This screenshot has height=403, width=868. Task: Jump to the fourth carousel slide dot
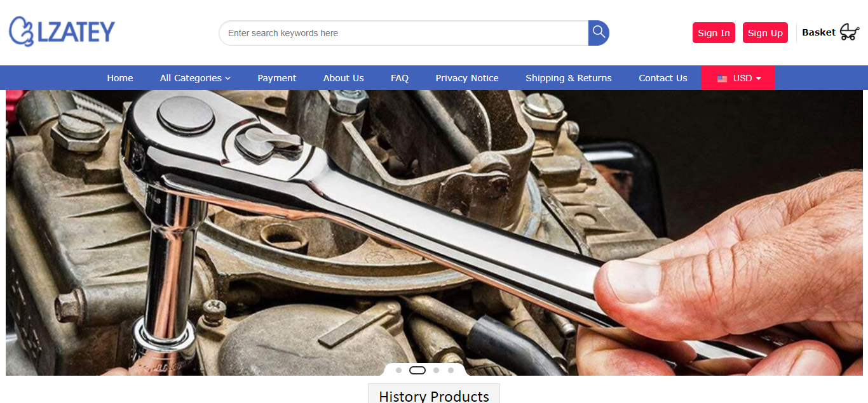451,370
